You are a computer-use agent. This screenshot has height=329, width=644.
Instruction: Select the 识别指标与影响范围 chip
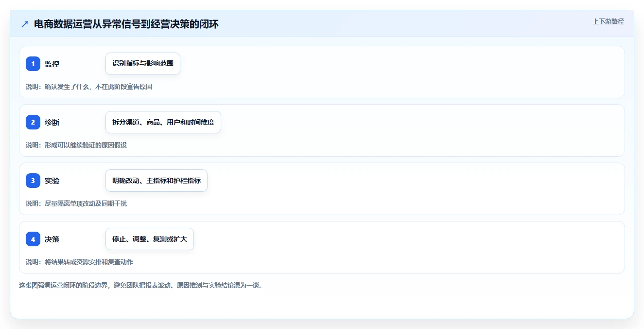[x=143, y=64]
